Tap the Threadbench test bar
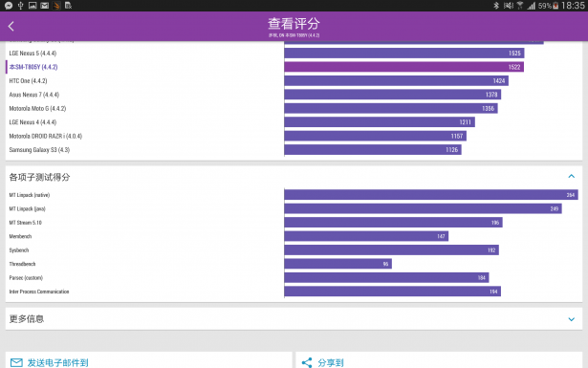 (x=338, y=264)
